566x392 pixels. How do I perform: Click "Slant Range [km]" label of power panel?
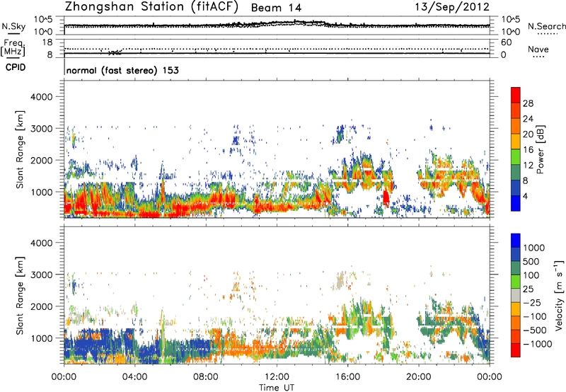[x=20, y=149]
